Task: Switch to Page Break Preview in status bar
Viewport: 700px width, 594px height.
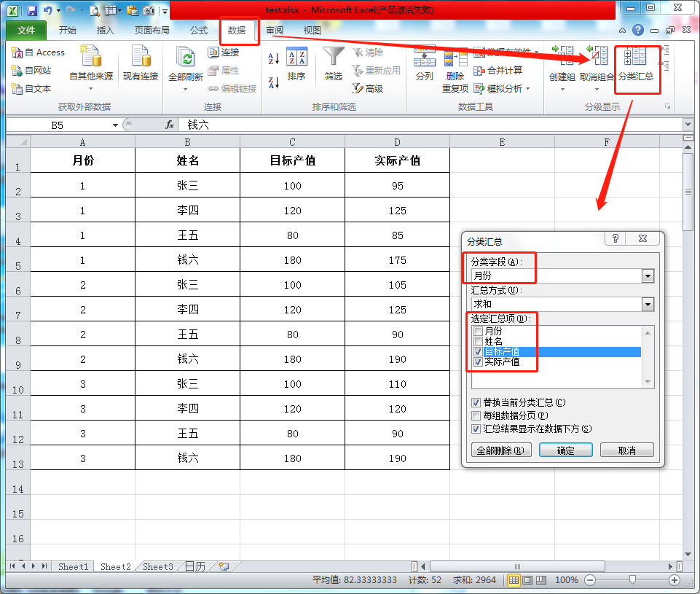Action: point(541,580)
